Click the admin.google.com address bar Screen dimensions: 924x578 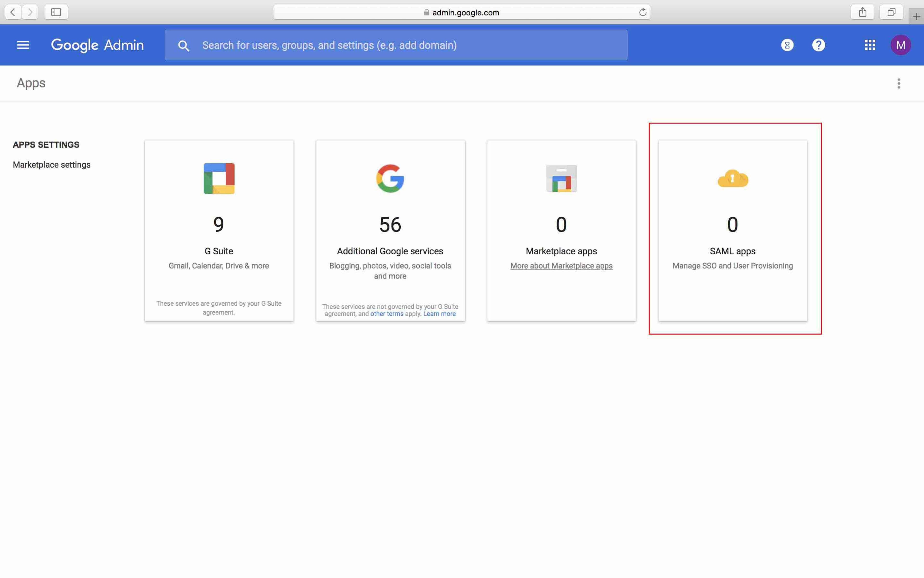pos(462,13)
